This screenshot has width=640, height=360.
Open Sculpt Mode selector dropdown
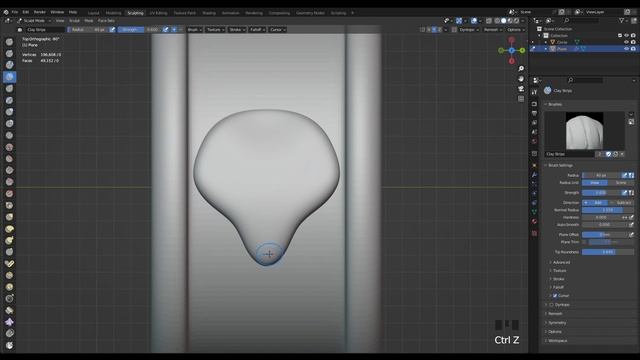pyautogui.click(x=34, y=20)
